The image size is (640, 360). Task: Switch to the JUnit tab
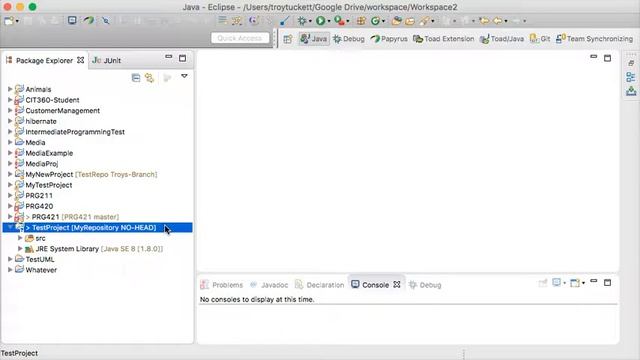coord(107,60)
